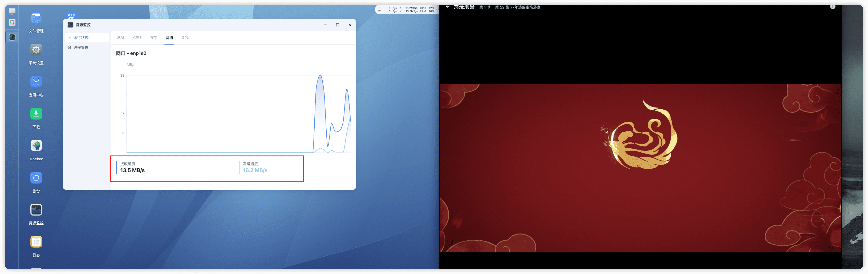Screen dimensions: 868x274
Task: Switch to the 总览 tab
Action: tap(121, 38)
